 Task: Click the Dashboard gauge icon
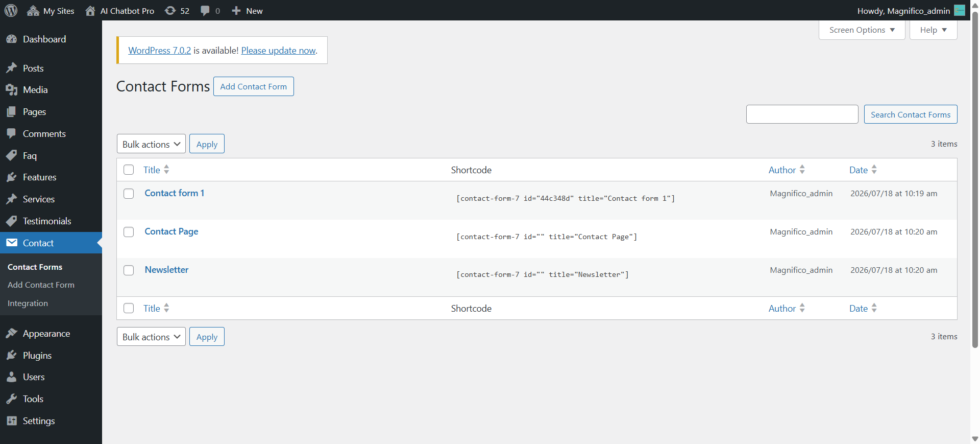click(12, 39)
